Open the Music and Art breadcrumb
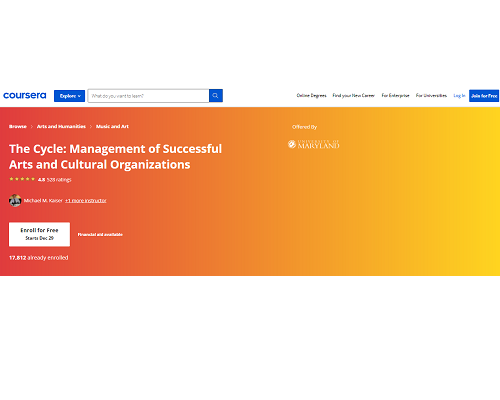The height and width of the screenshot is (400, 500). pos(112,126)
